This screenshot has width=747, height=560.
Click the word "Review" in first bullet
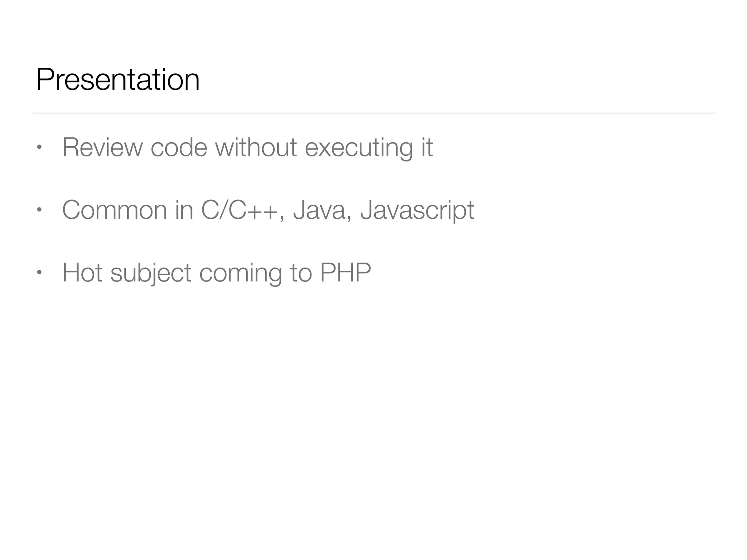tap(102, 147)
